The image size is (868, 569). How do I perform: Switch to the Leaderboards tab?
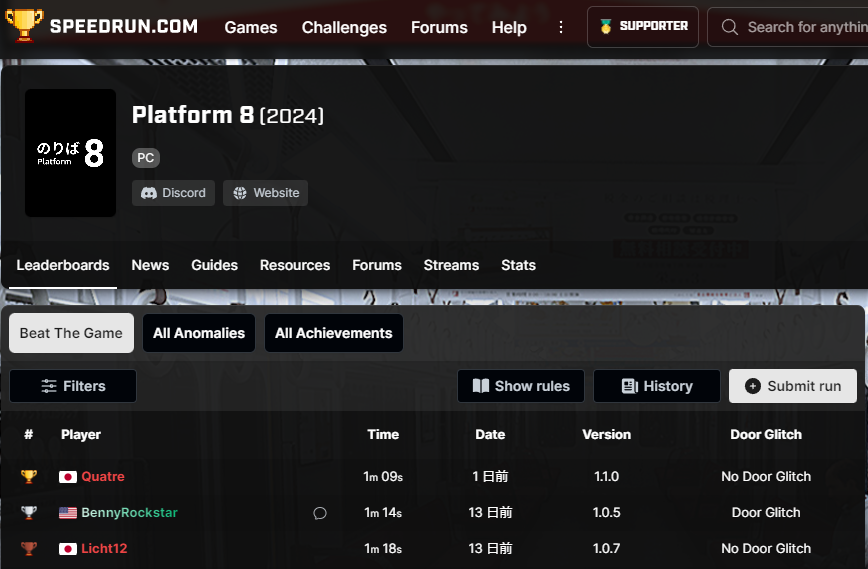[63, 265]
